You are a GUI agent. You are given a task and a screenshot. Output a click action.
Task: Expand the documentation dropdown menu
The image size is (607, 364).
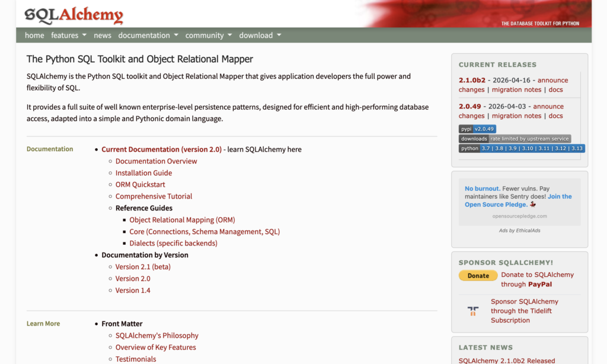[x=148, y=35]
